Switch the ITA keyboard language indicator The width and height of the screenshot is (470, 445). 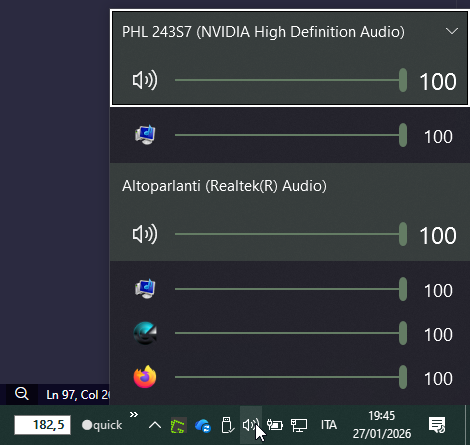(x=329, y=425)
